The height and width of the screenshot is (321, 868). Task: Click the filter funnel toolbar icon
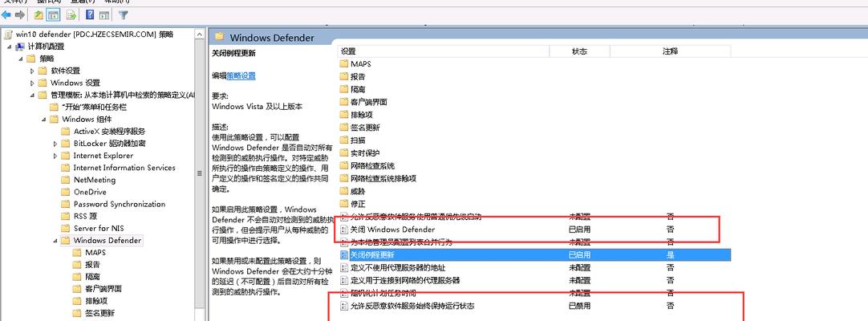pyautogui.click(x=124, y=15)
